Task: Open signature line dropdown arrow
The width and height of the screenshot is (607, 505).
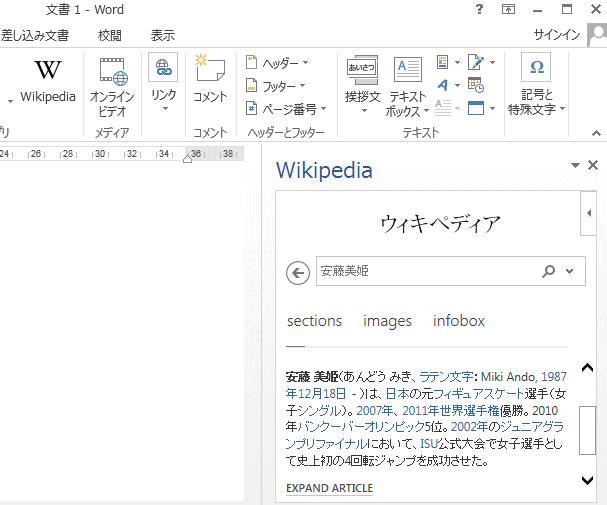Action: coord(492,62)
